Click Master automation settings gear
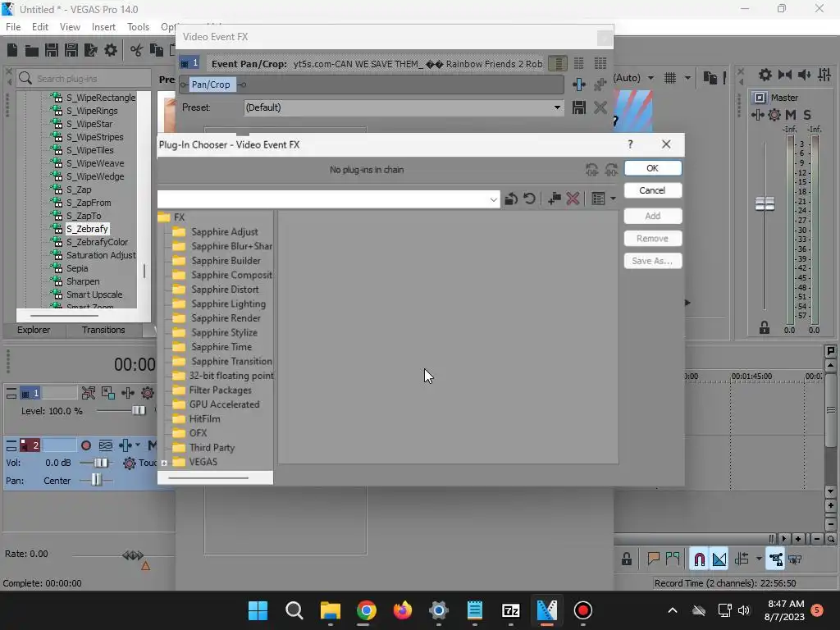 click(x=774, y=115)
